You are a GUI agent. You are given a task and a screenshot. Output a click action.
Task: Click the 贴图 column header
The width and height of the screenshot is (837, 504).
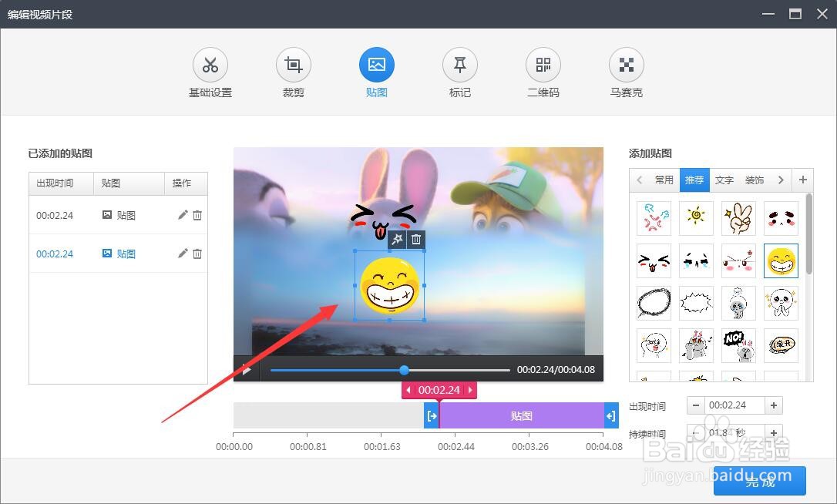[129, 183]
